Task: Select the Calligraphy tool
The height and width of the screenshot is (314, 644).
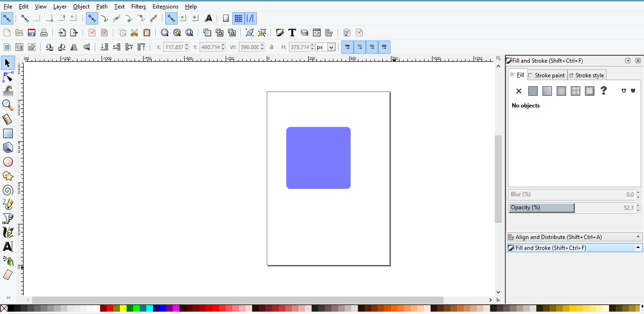Action: pyautogui.click(x=8, y=232)
